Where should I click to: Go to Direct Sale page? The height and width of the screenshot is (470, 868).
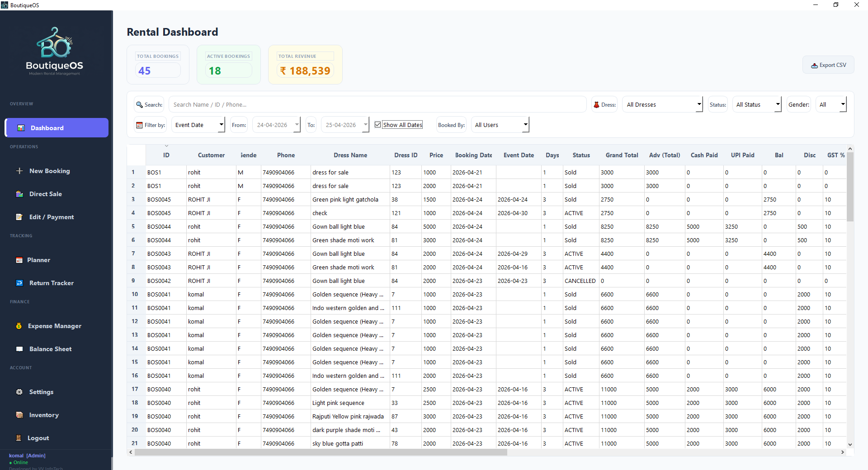[57, 194]
